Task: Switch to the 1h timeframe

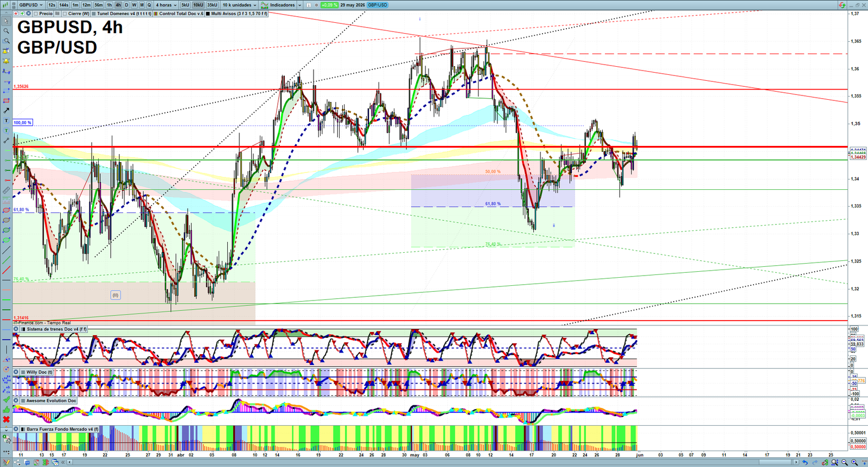Action: click(x=109, y=5)
